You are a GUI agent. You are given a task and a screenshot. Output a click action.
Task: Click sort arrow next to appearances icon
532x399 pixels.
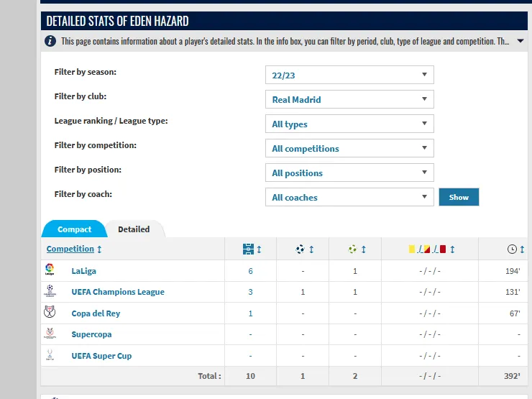point(260,249)
